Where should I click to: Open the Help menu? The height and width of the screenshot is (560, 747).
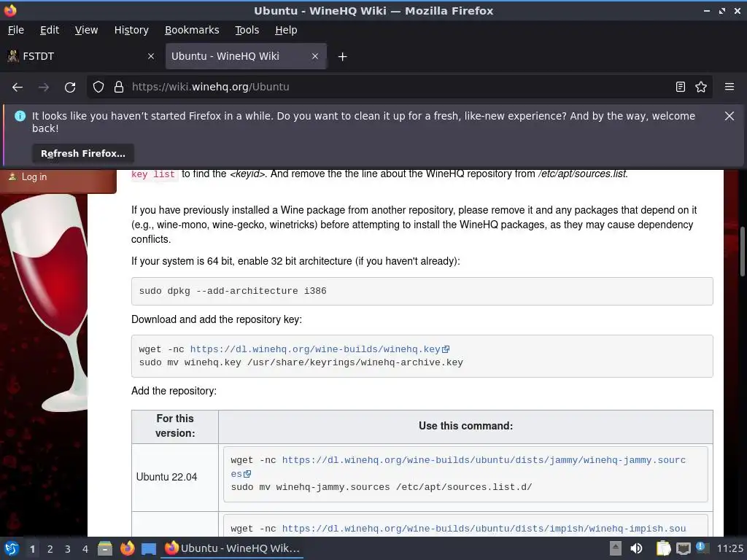[x=286, y=30]
